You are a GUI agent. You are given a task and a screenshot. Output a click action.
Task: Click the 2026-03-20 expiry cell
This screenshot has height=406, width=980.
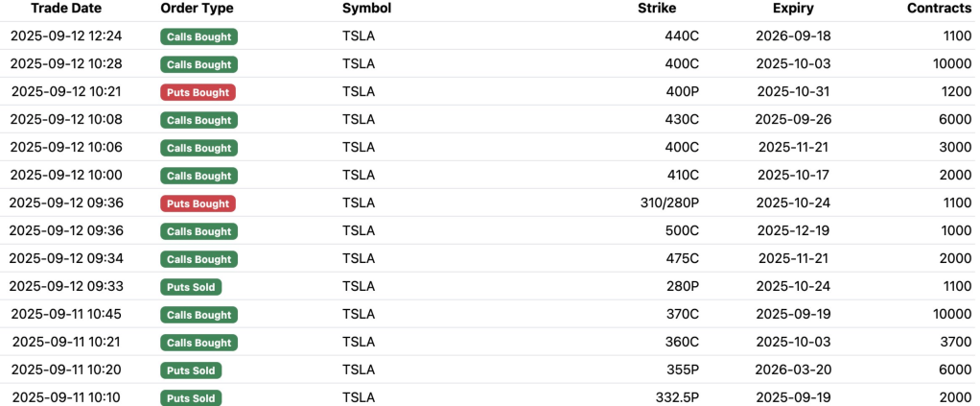[793, 370]
